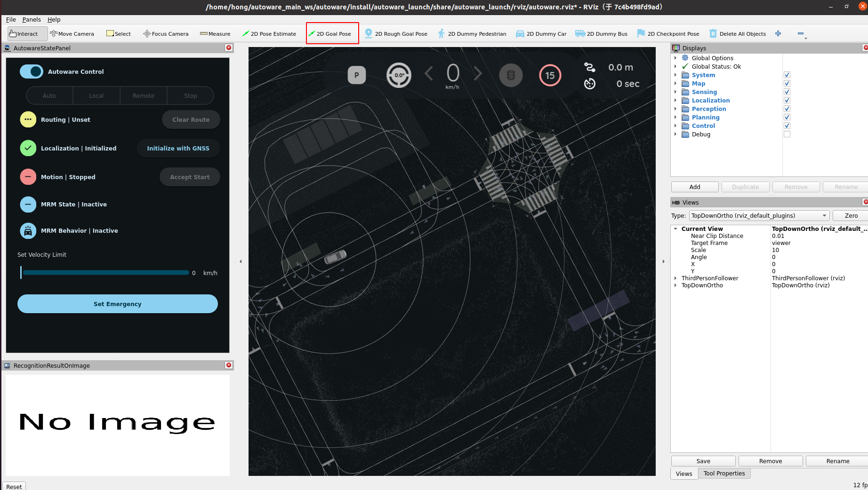Expand the Planning folder

tap(675, 117)
